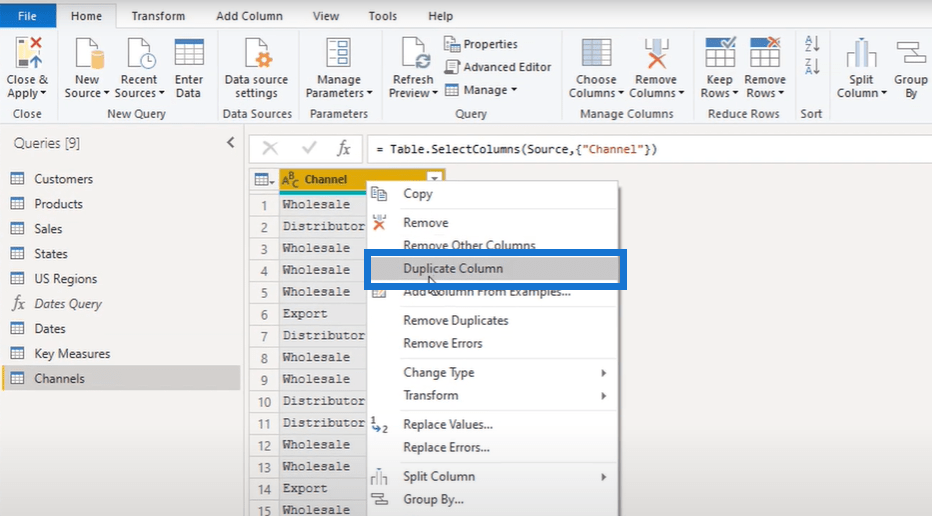Switch to the View tab

click(326, 16)
